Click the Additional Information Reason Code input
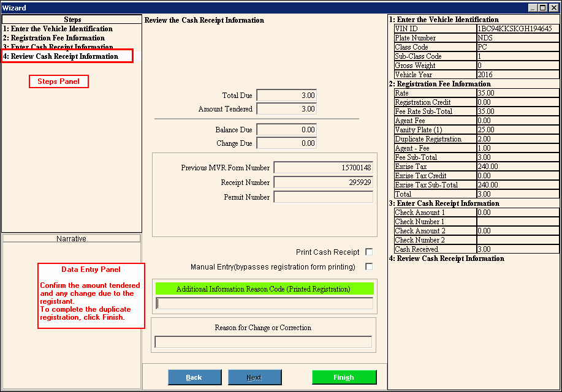 point(264,303)
